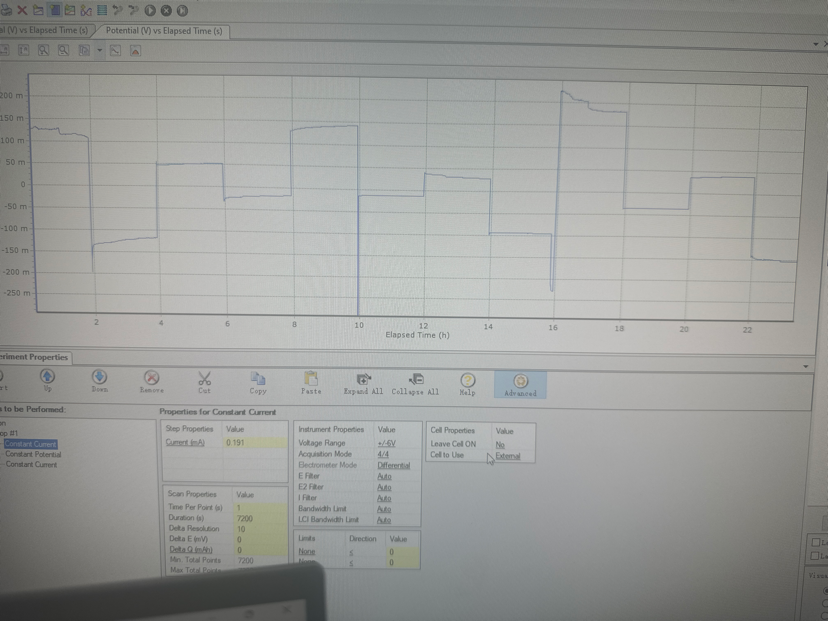Change the E2 Filter Auto value

coord(384,487)
